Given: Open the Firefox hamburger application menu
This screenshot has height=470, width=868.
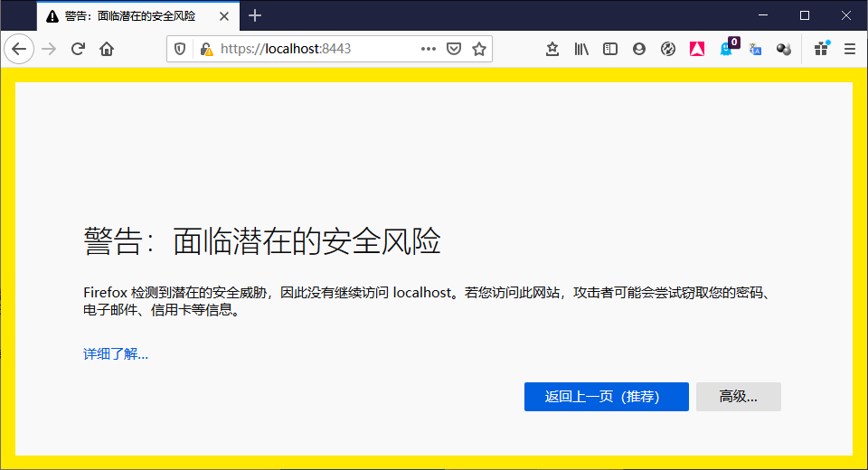Looking at the screenshot, I should pos(850,50).
